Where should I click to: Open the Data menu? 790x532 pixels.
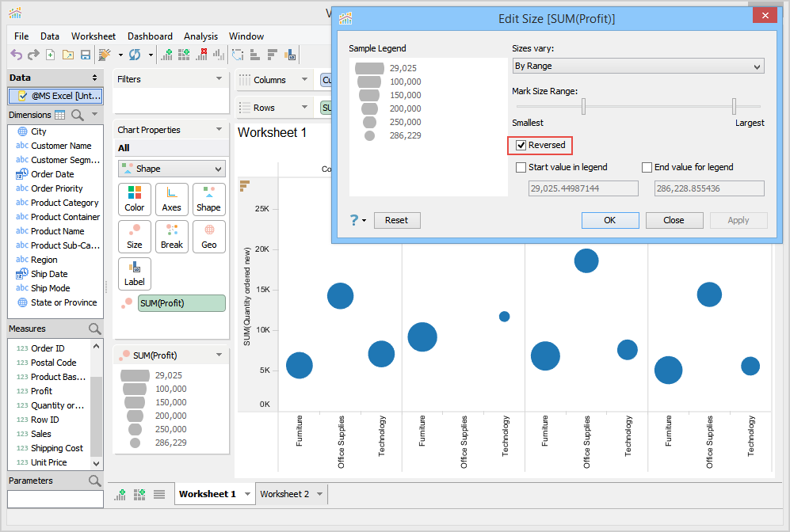50,36
